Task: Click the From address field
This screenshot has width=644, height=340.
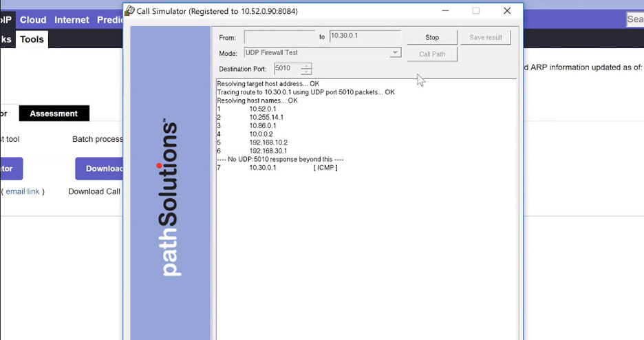Action: pyautogui.click(x=279, y=36)
